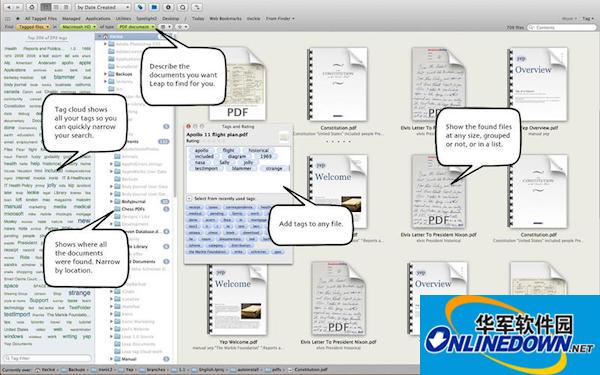Switch to the large-icon view mode

(46, 7)
